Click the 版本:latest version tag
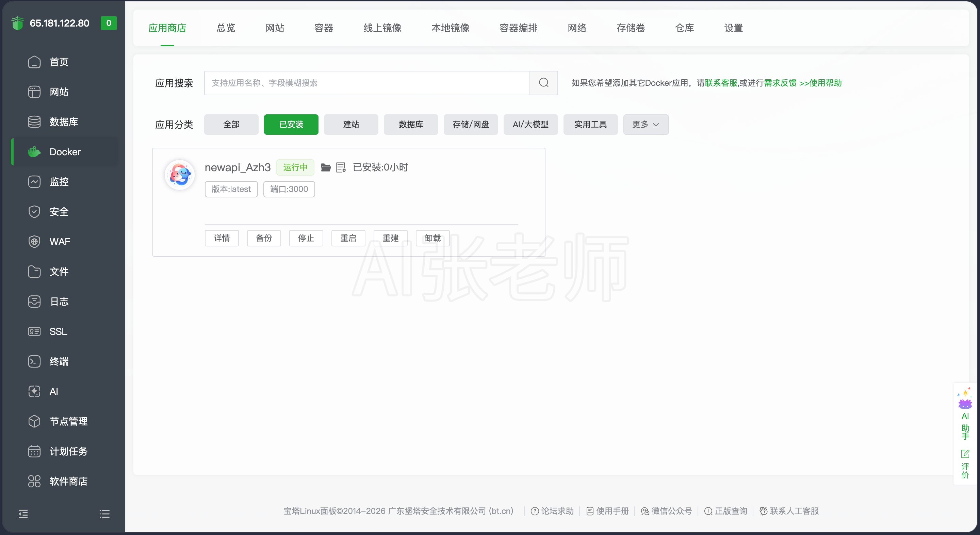Image resolution: width=980 pixels, height=535 pixels. (x=231, y=189)
